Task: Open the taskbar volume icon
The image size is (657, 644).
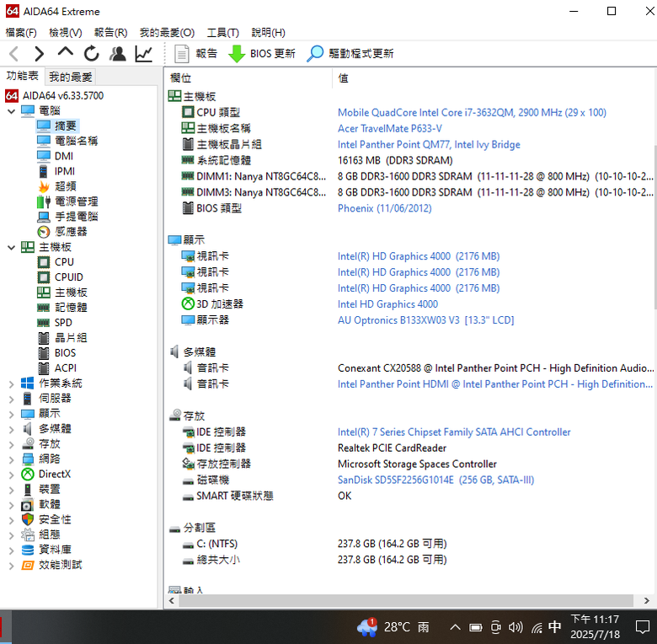Action: pos(515,627)
